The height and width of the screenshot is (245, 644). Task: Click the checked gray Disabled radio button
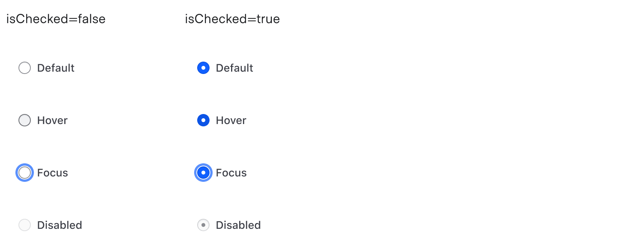coord(203,225)
